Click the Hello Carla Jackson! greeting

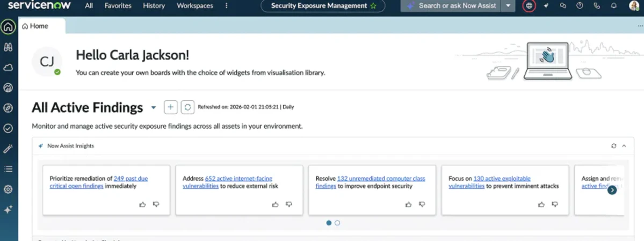tap(133, 55)
